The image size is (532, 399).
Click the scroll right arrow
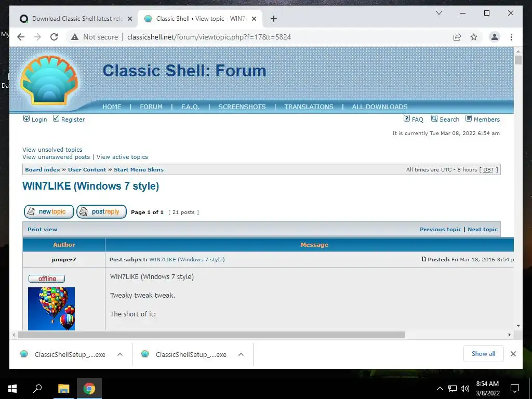tap(510, 335)
